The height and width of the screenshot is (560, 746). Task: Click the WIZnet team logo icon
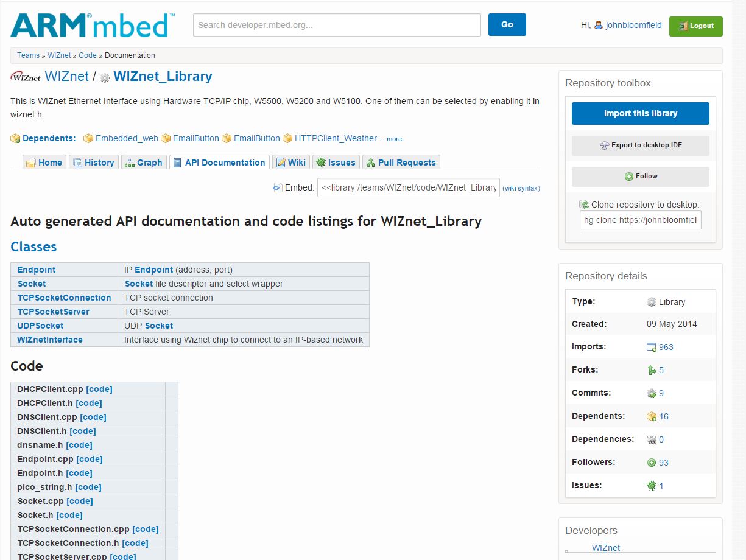[26, 77]
